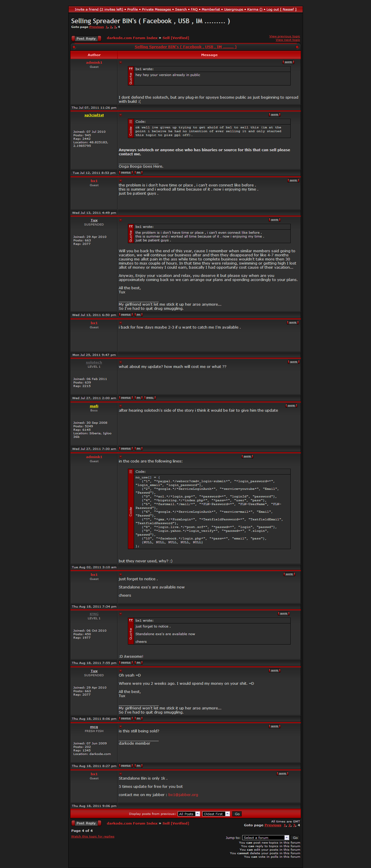The height and width of the screenshot is (868, 371).
Task: Click post icon beside solotech's message
Action: pyautogui.click(x=121, y=362)
